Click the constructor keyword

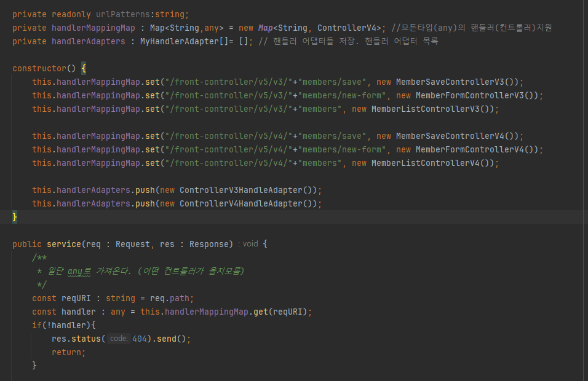click(39, 69)
